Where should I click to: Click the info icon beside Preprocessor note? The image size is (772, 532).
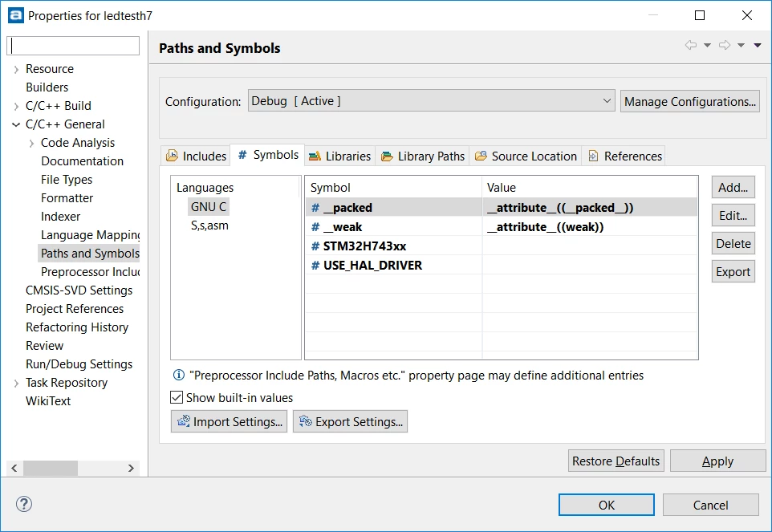[178, 376]
